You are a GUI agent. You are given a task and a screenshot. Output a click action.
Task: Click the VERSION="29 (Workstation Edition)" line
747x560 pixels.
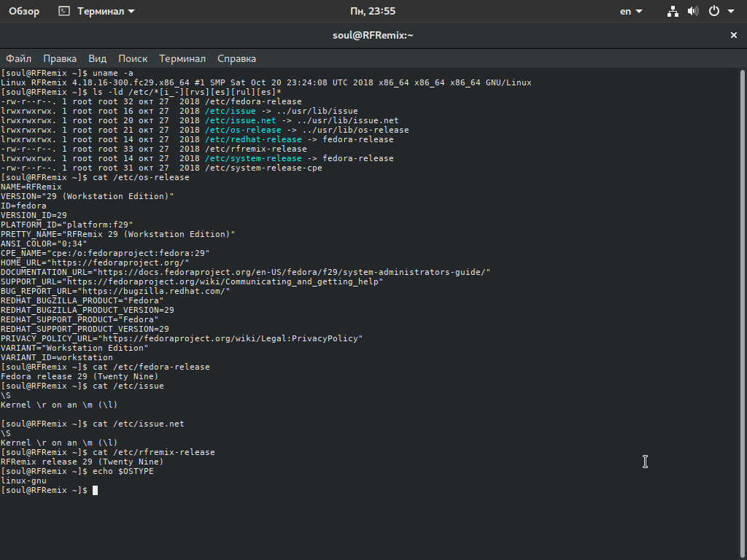[88, 196]
